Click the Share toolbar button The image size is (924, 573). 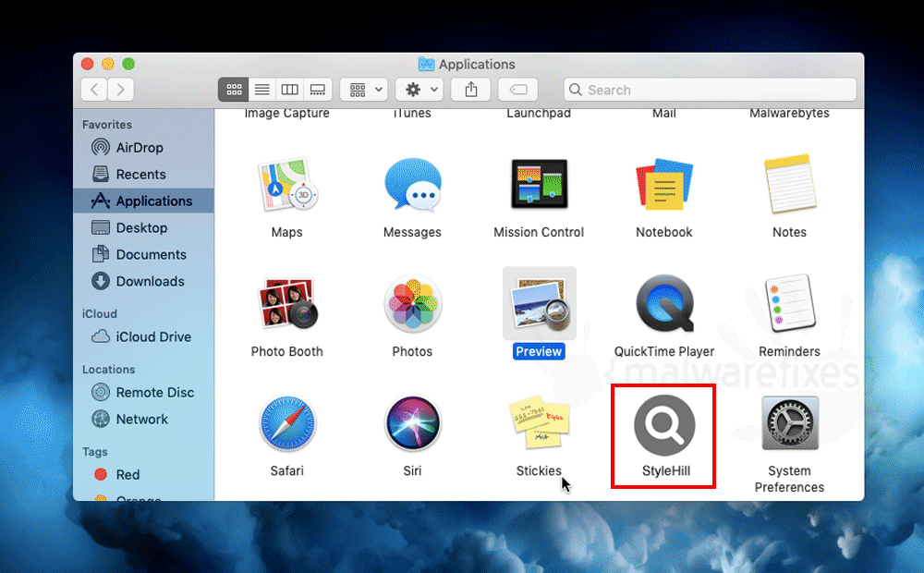coord(471,90)
